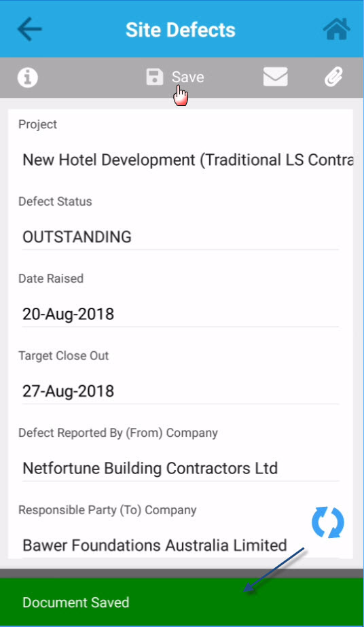Open the home screen icon
Image resolution: width=364 pixels, height=627 pixels.
pos(336,29)
